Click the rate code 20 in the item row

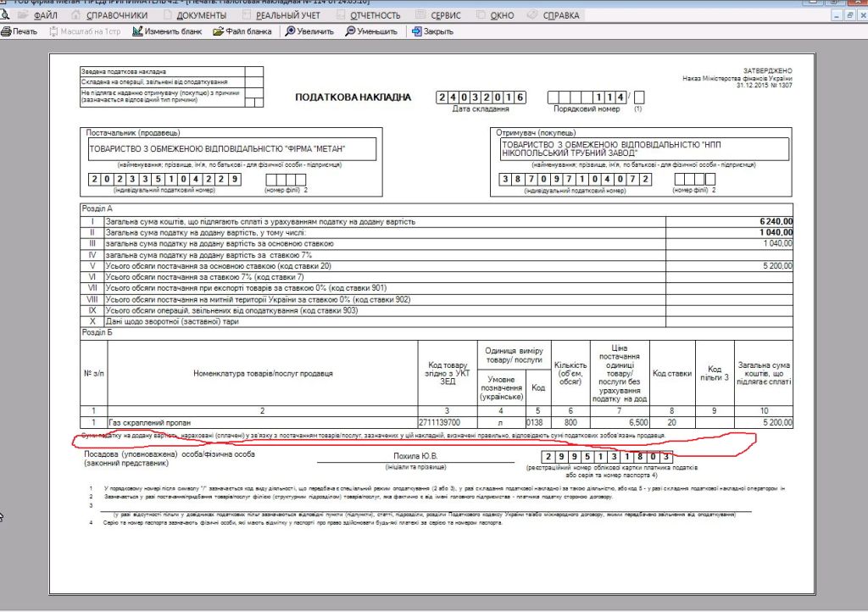coord(671,422)
